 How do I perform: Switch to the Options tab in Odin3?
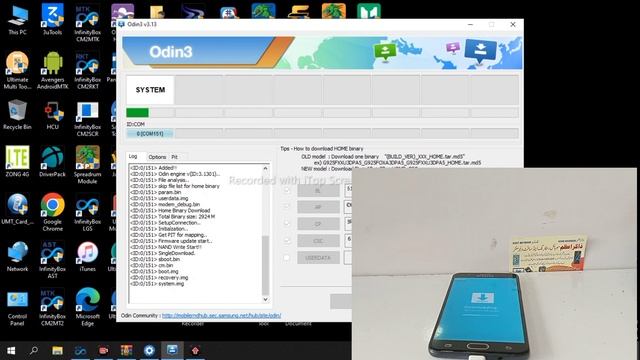coord(157,157)
